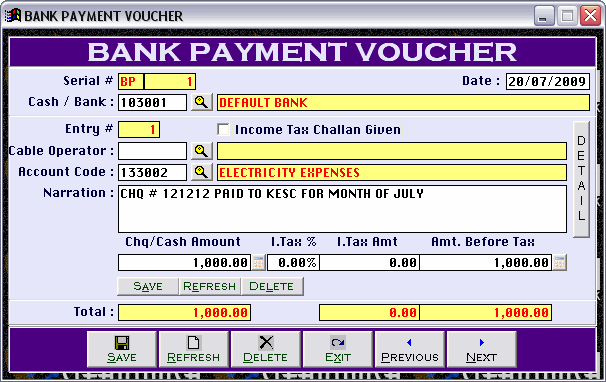The image size is (606, 382).
Task: Exit the voucher form via Exit button
Action: 338,349
